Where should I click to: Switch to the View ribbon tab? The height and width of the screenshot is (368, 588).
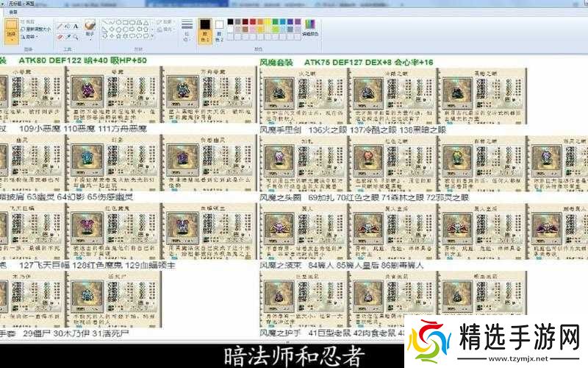click(x=13, y=12)
